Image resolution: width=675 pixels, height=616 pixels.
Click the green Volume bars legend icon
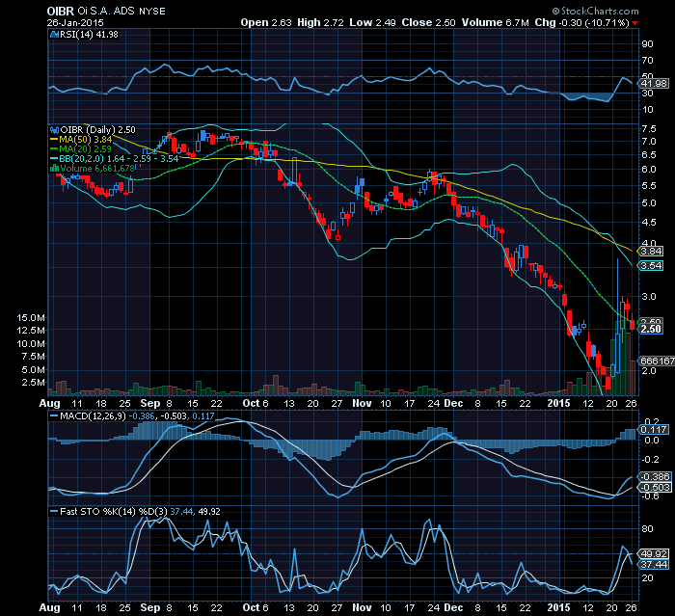pyautogui.click(x=54, y=168)
